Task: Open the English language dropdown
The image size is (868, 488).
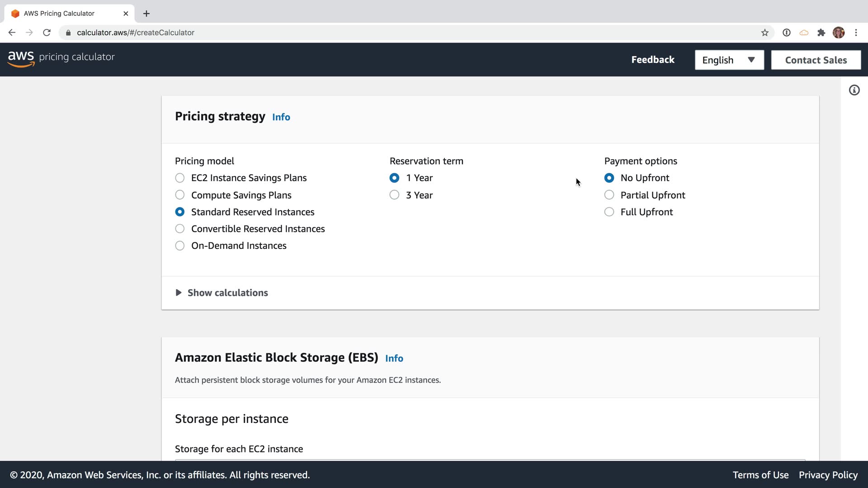Action: click(729, 60)
